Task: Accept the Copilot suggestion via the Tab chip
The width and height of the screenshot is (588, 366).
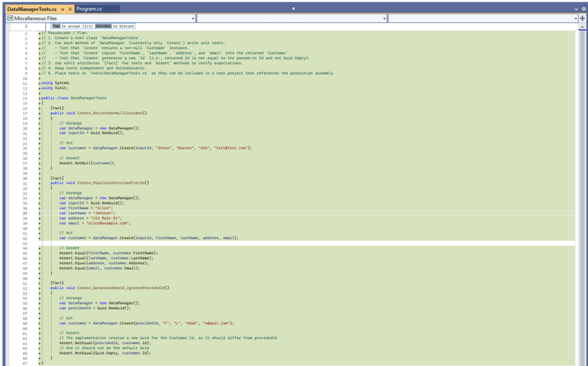Action: coord(56,25)
